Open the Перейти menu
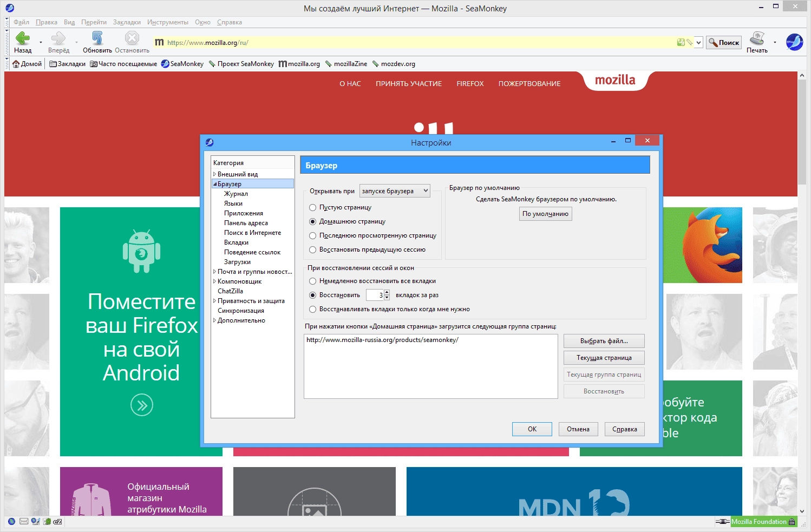Image resolution: width=811 pixels, height=532 pixels. (x=94, y=22)
